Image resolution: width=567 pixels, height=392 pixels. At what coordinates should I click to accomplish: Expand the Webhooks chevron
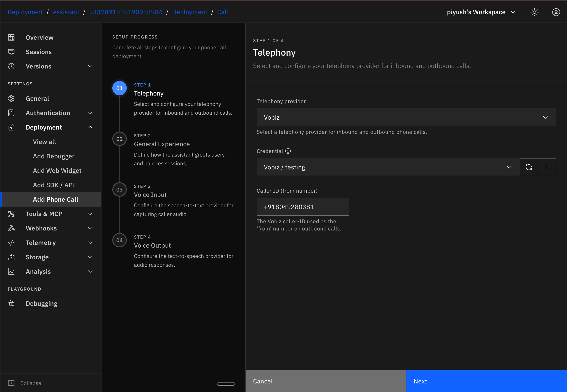tap(90, 228)
